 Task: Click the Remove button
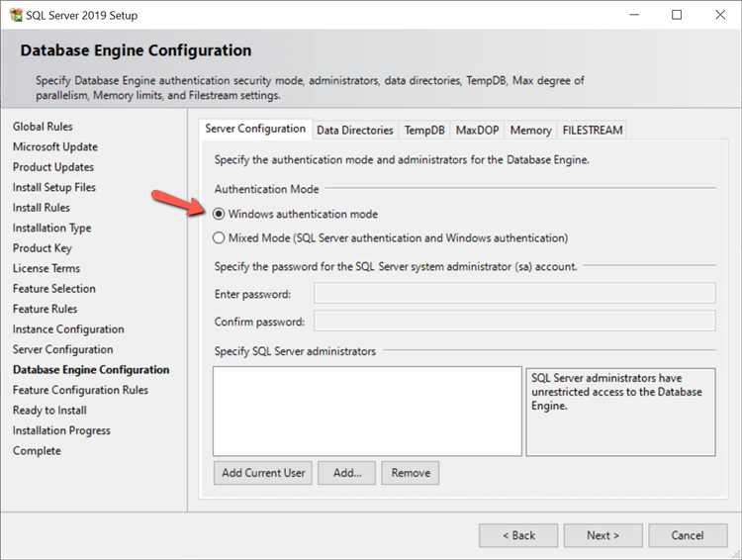click(x=411, y=473)
